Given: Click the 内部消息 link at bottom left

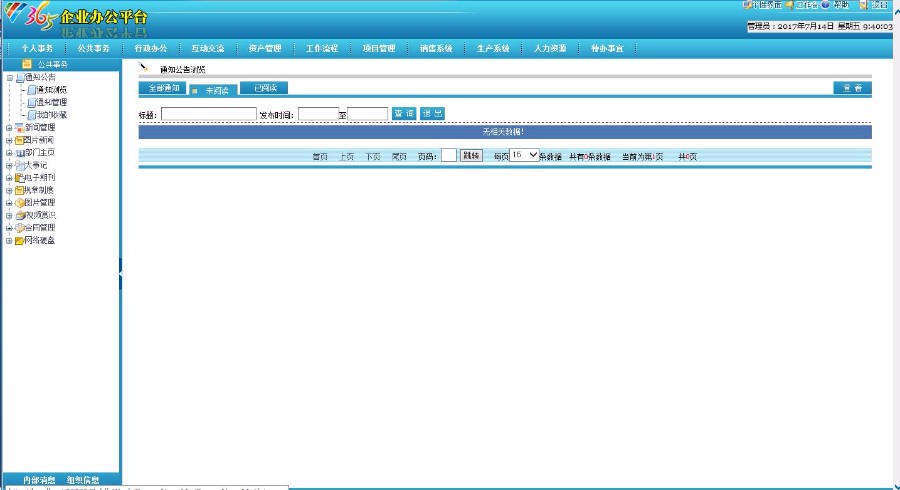Looking at the screenshot, I should click(x=39, y=480).
